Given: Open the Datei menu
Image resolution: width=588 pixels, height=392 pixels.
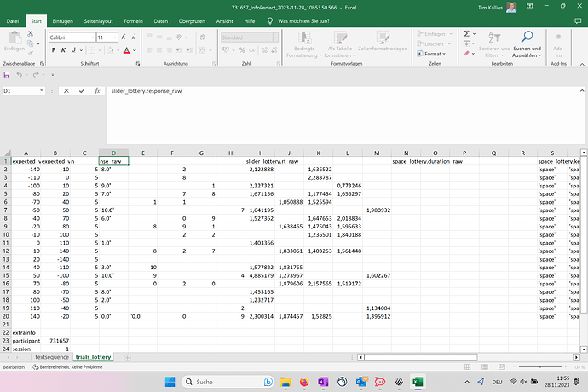Looking at the screenshot, I should 13,21.
